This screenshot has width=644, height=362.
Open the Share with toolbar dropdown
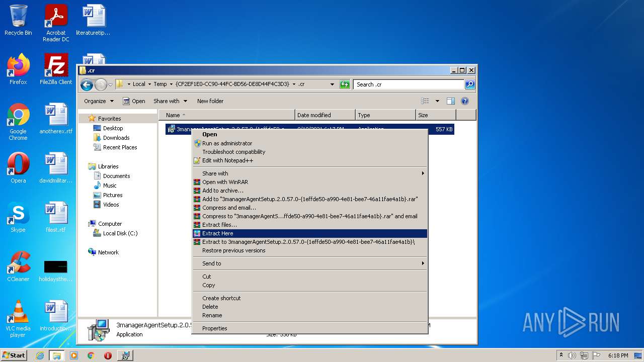click(170, 101)
